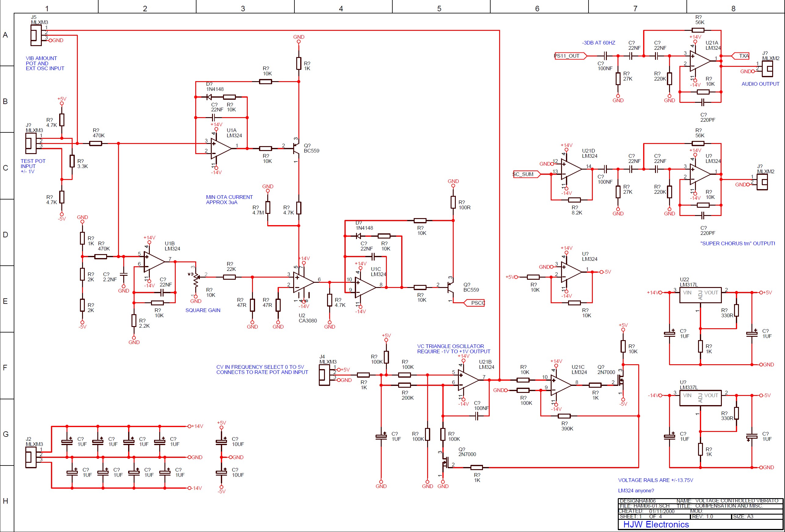Image resolution: width=785 pixels, height=532 pixels.
Task: Select the J2 MLXM3 power connector
Action: click(31, 457)
